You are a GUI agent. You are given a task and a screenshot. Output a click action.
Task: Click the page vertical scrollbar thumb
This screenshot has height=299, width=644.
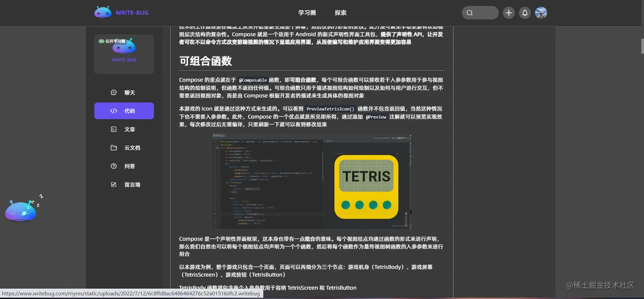tap(642, 46)
